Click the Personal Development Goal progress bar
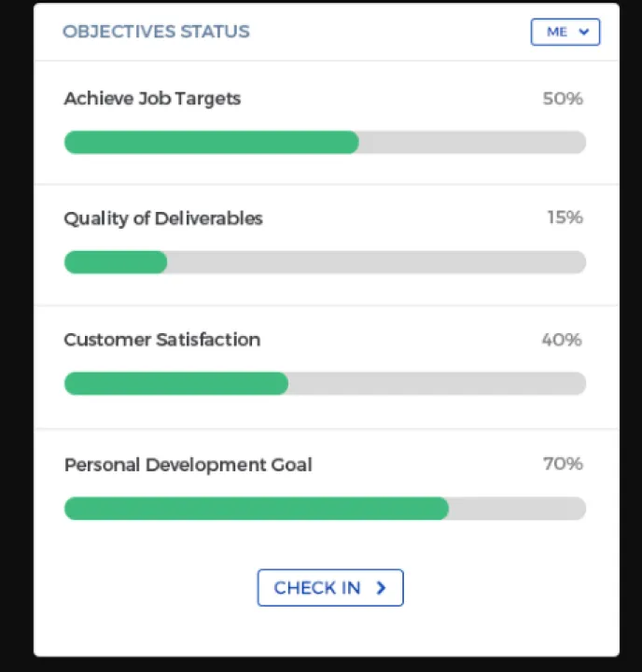Screen dimensions: 642x672 click(x=325, y=509)
